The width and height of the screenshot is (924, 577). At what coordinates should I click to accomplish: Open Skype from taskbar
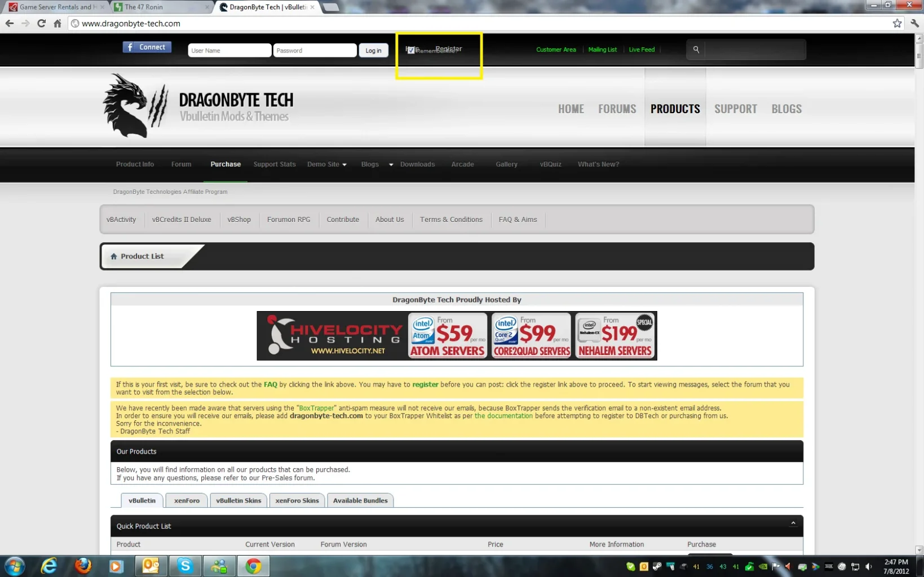point(185,566)
